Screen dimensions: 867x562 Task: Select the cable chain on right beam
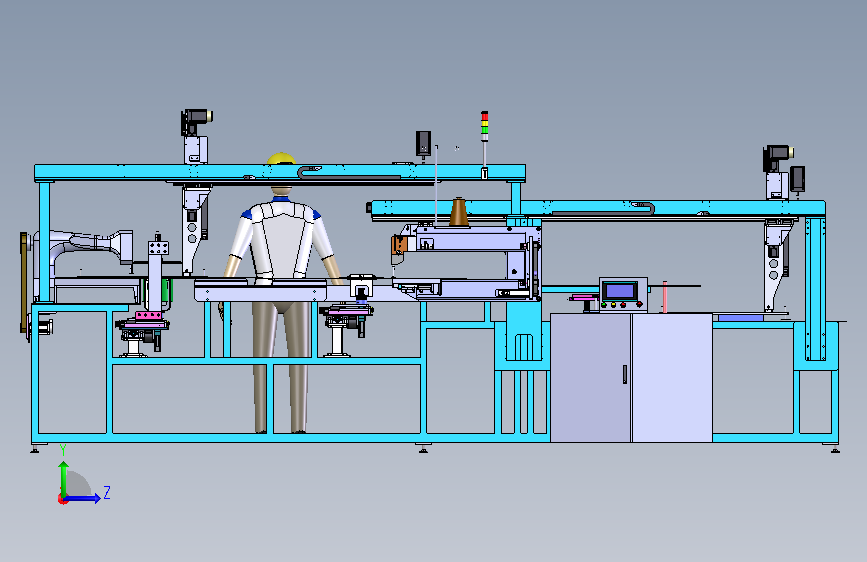(604, 210)
